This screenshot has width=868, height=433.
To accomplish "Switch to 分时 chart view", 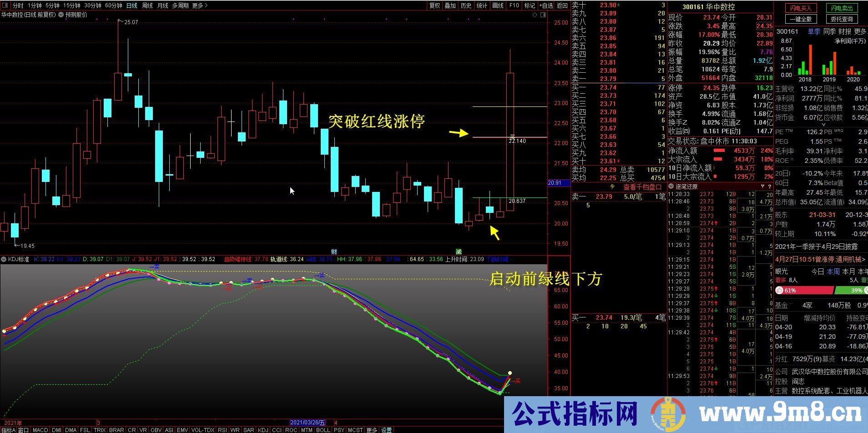I will (x=18, y=5).
